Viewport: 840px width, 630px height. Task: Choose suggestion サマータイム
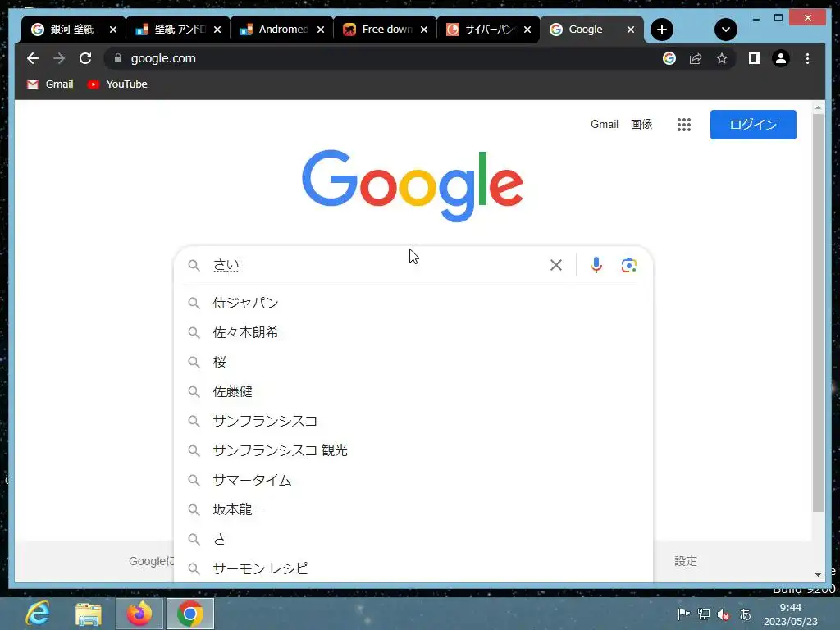(x=413, y=480)
